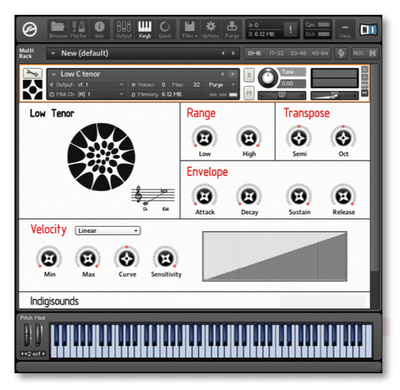Shift keyboard octave up arrow
400x390 pixels.
[43, 354]
